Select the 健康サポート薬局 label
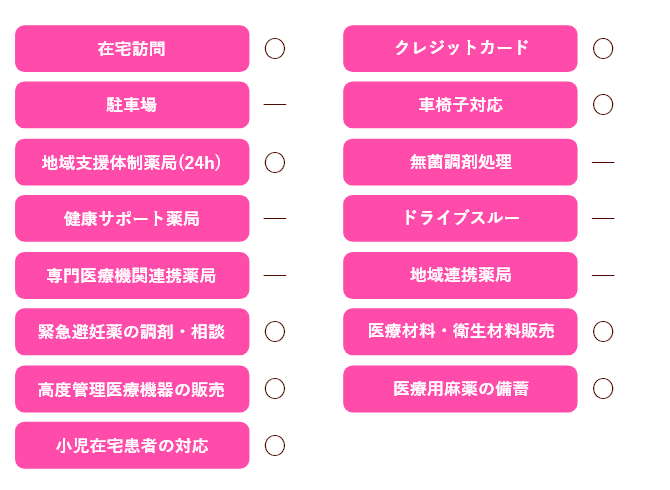 pos(132,218)
